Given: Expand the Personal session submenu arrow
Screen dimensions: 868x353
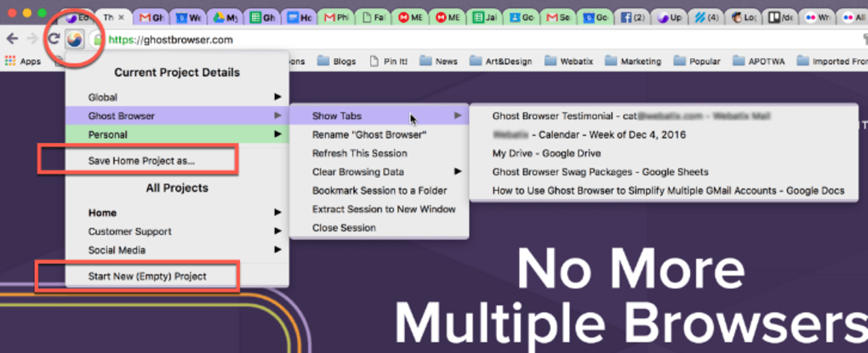Looking at the screenshot, I should coord(277,134).
